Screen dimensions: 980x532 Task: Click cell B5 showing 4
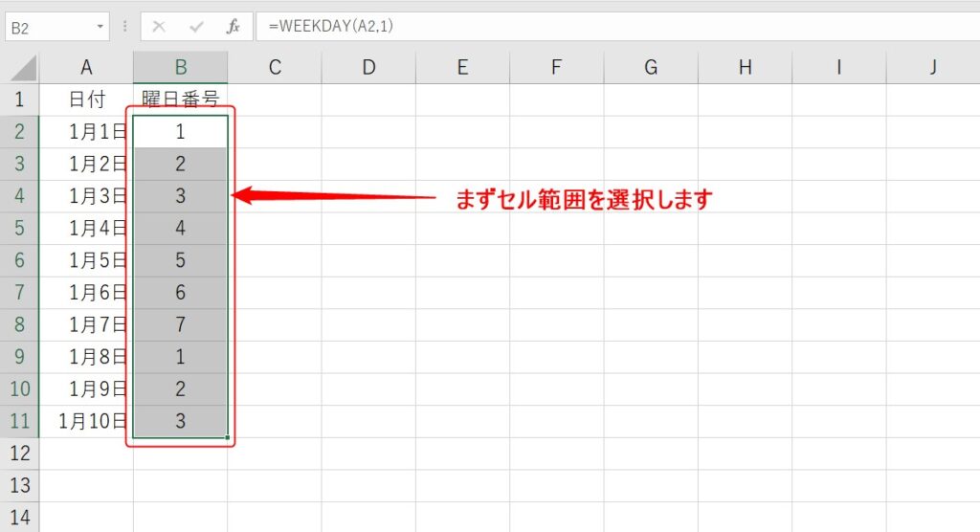click(181, 228)
